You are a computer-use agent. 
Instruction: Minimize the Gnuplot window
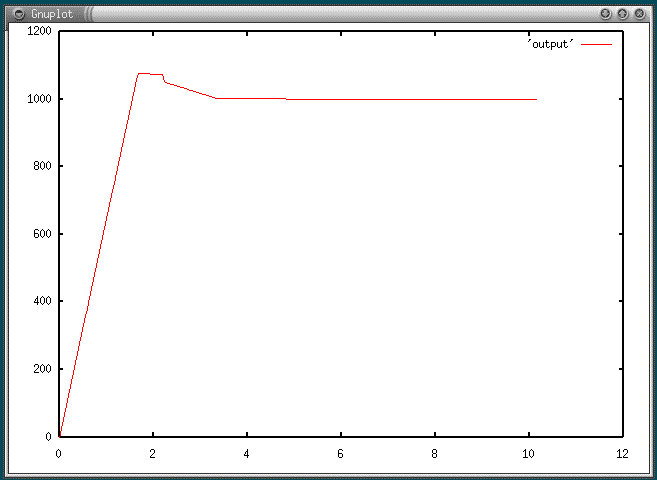(605, 14)
